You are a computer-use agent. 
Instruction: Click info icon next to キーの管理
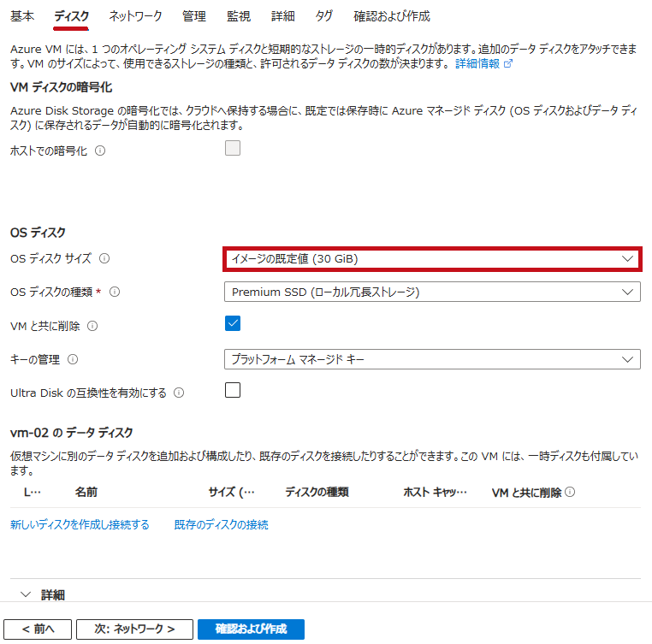coord(73,359)
